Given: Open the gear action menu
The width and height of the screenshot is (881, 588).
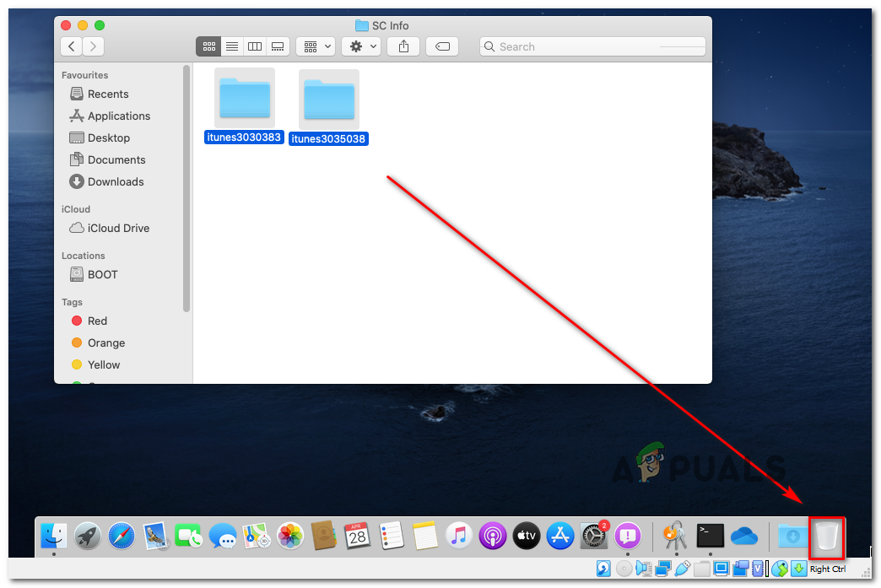Looking at the screenshot, I should (x=361, y=46).
